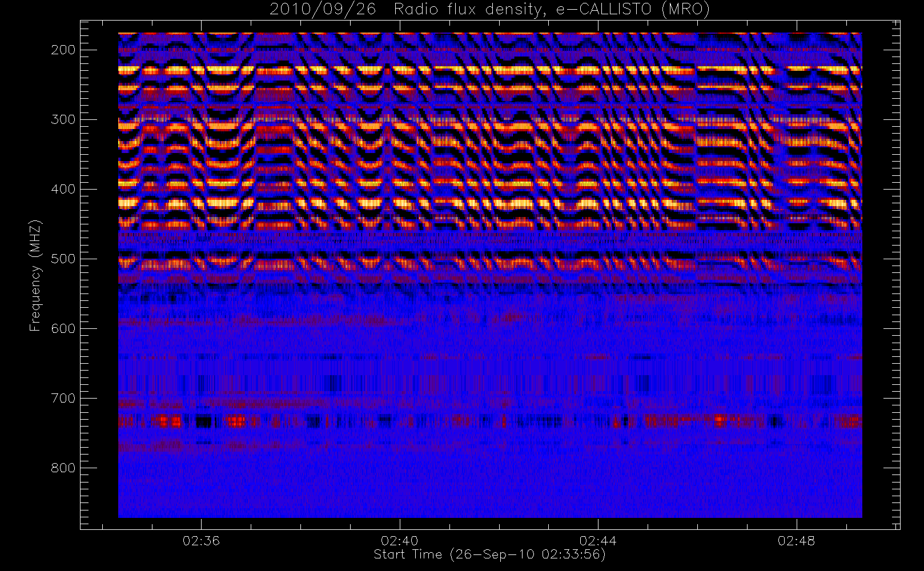Click the 800 frequency tick label
The image size is (924, 571).
(63, 468)
